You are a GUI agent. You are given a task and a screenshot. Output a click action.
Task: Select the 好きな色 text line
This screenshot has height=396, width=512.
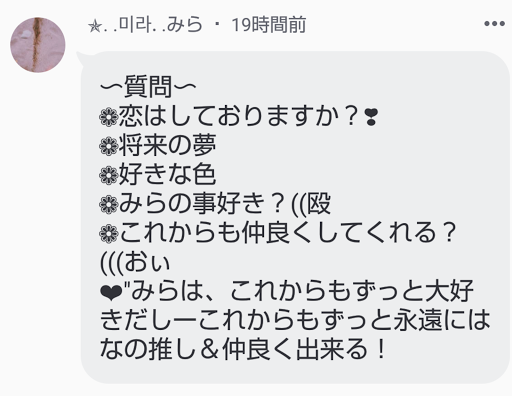pos(168,175)
